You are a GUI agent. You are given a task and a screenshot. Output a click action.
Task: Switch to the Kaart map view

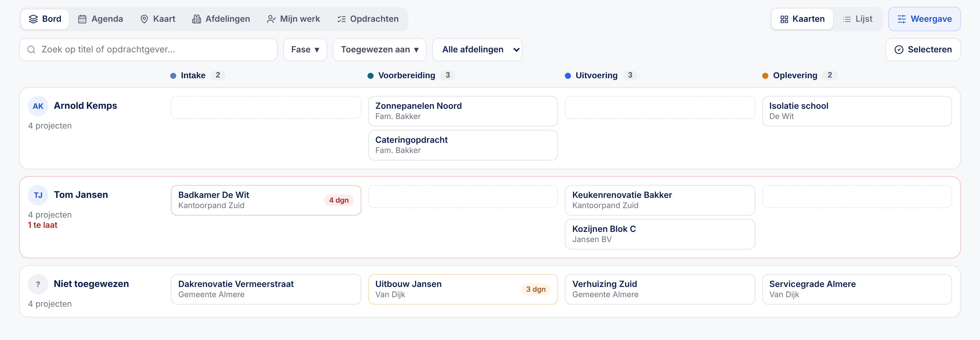158,19
